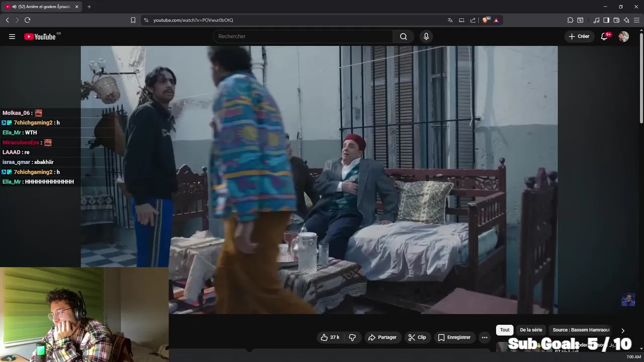Screen dimensions: 644x362
Task: Click the channel watermark in video corner
Action: pos(627,300)
